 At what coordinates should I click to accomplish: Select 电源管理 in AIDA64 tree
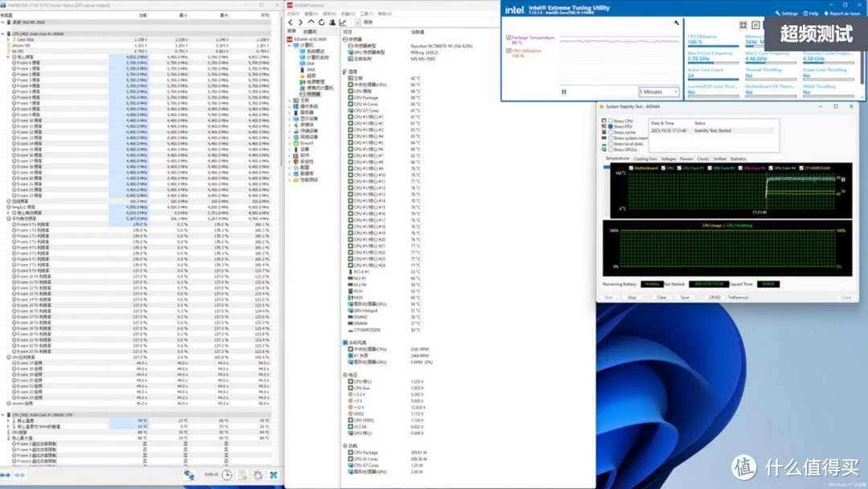tap(312, 81)
